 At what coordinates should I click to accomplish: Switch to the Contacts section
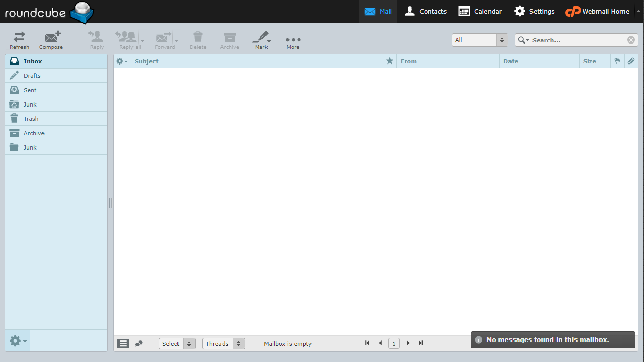pyautogui.click(x=425, y=11)
